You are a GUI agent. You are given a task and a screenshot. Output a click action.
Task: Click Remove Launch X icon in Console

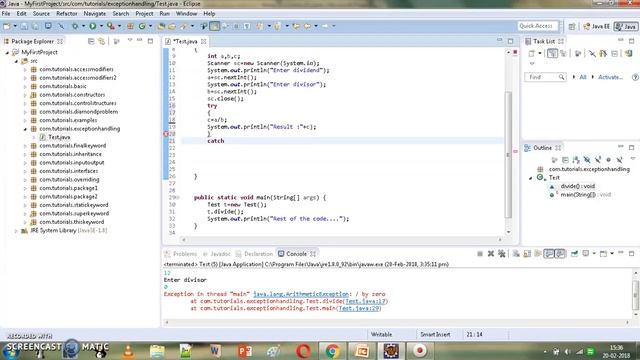tap(491, 254)
